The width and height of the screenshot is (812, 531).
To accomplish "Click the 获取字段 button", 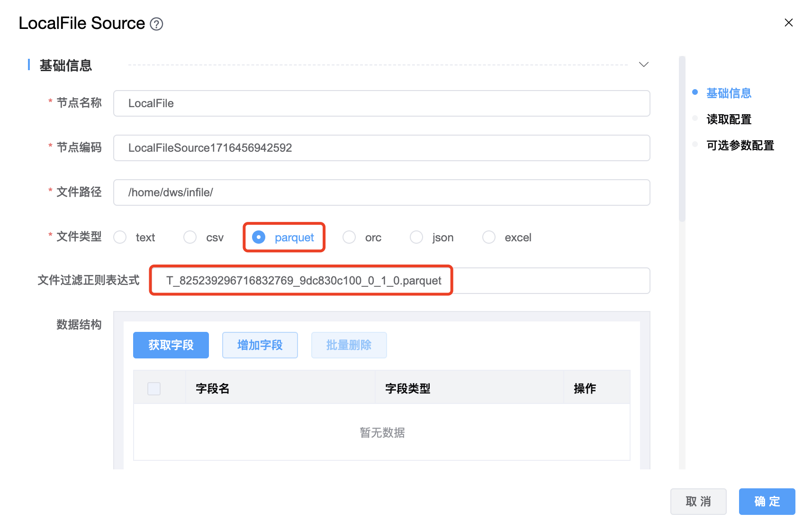I will (x=171, y=345).
